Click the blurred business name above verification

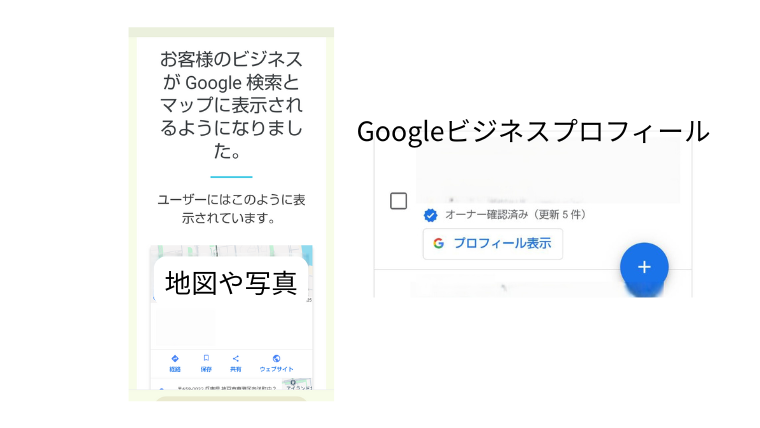pos(548,172)
